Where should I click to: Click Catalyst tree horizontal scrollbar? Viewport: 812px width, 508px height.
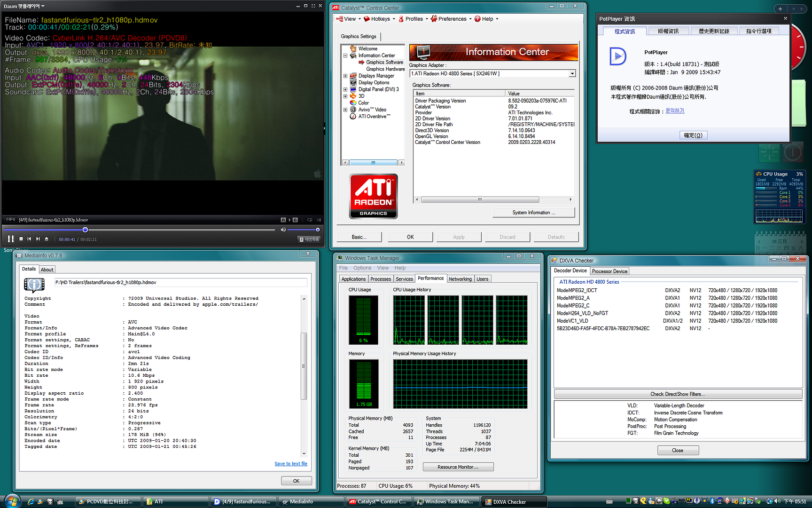(x=373, y=163)
